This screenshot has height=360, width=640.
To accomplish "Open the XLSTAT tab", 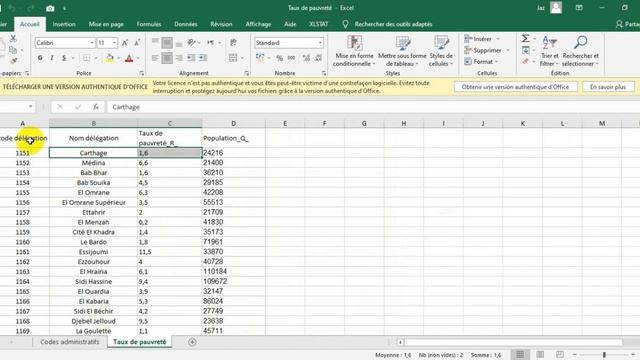I will 318,24.
